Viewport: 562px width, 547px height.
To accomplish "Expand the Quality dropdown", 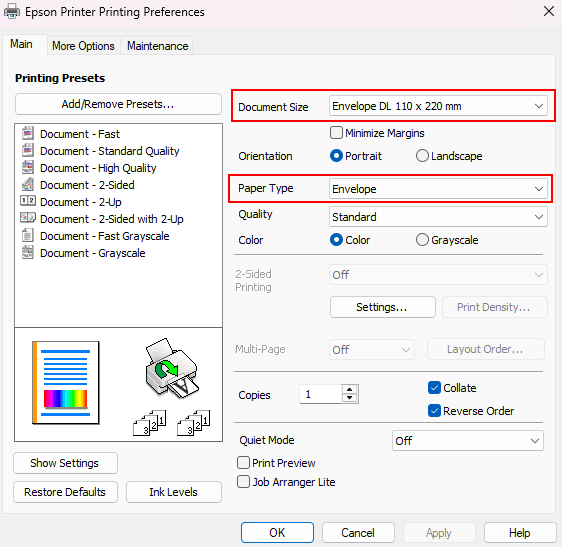I will coord(438,217).
